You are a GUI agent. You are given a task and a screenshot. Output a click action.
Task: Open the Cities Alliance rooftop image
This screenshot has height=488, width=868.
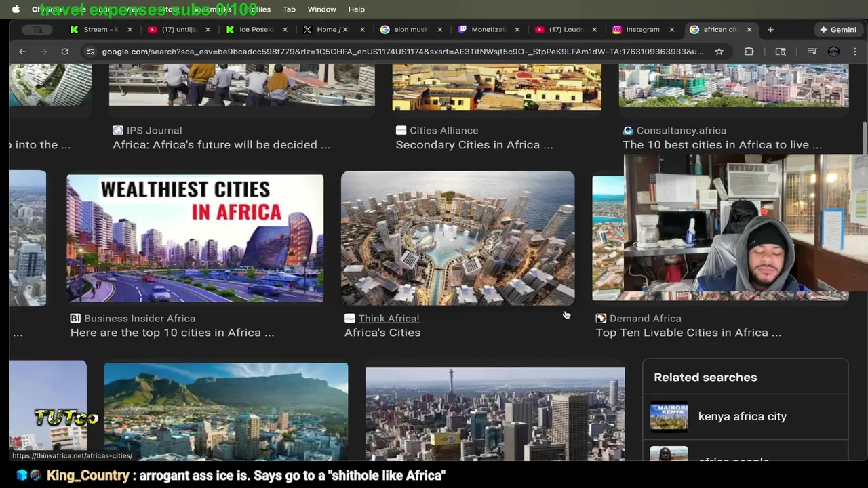(x=496, y=87)
